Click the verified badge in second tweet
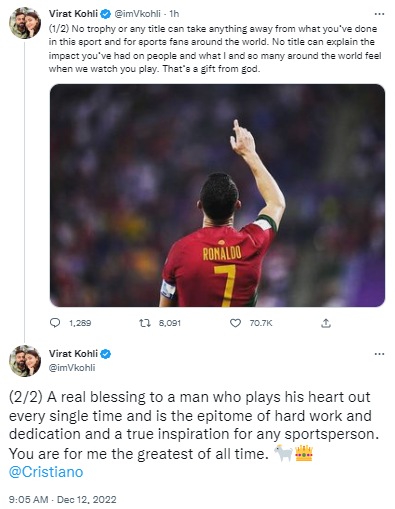395x509 pixels. 106,354
